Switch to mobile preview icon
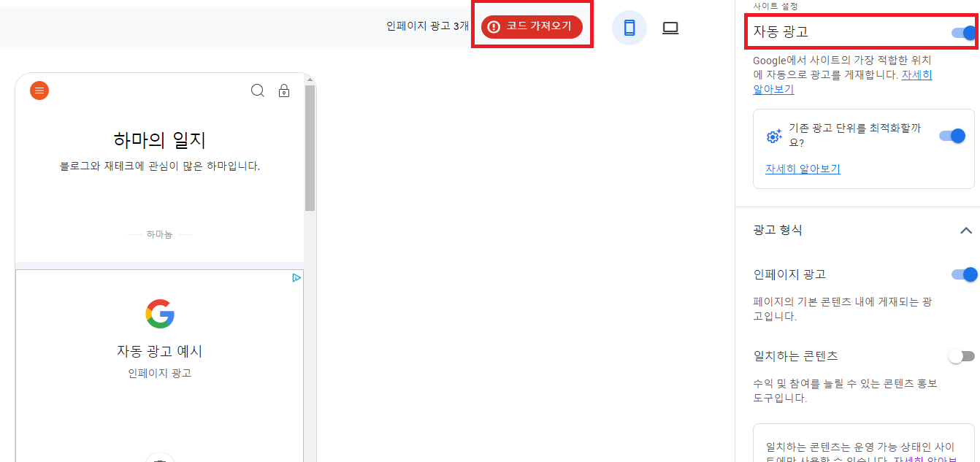The width and height of the screenshot is (980, 462). [x=629, y=28]
